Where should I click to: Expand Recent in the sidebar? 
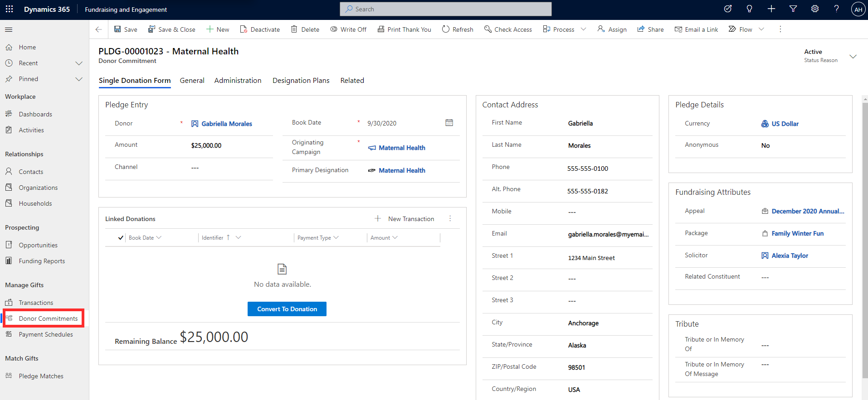click(x=78, y=63)
